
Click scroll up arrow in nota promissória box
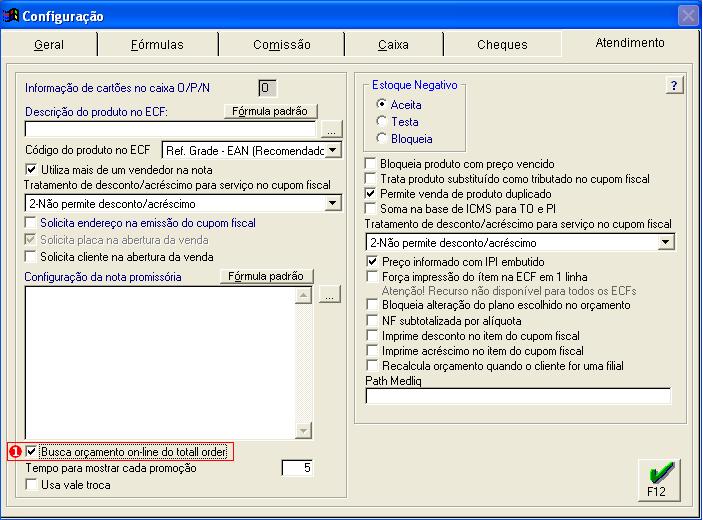click(x=304, y=295)
